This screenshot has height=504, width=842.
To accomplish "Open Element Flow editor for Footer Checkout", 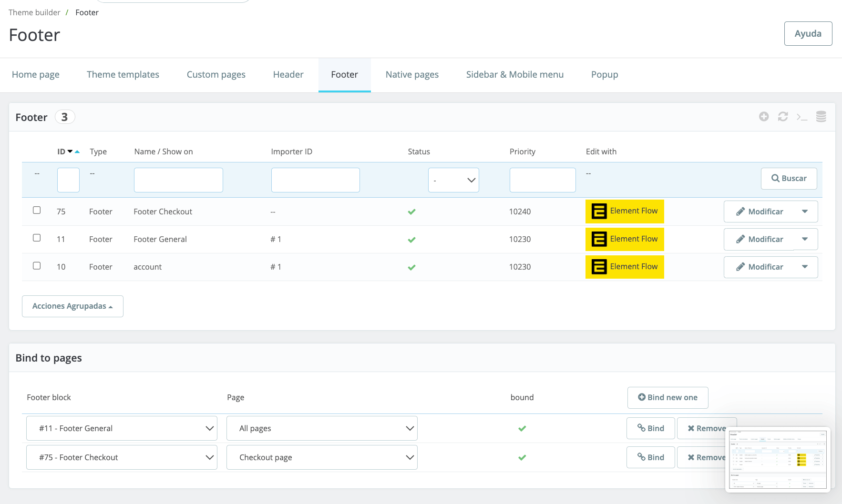I will [625, 212].
